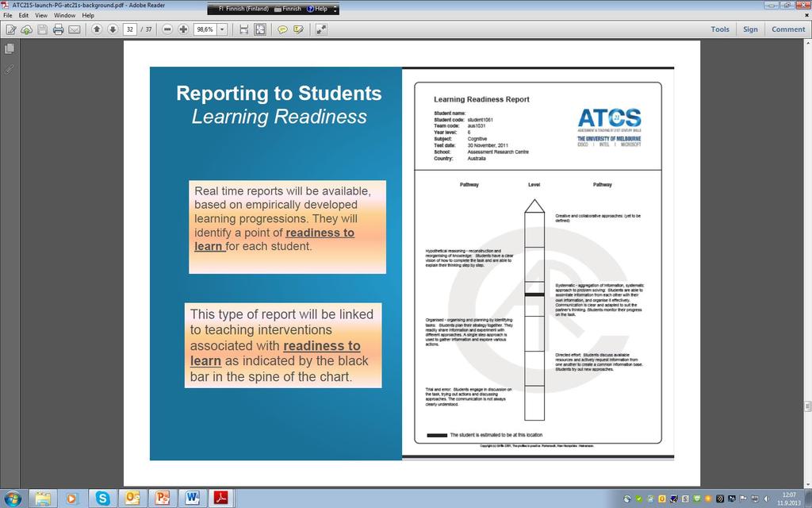The height and width of the screenshot is (508, 812).
Task: Open attachments paperclip panel in sidebar
Action: (10, 69)
